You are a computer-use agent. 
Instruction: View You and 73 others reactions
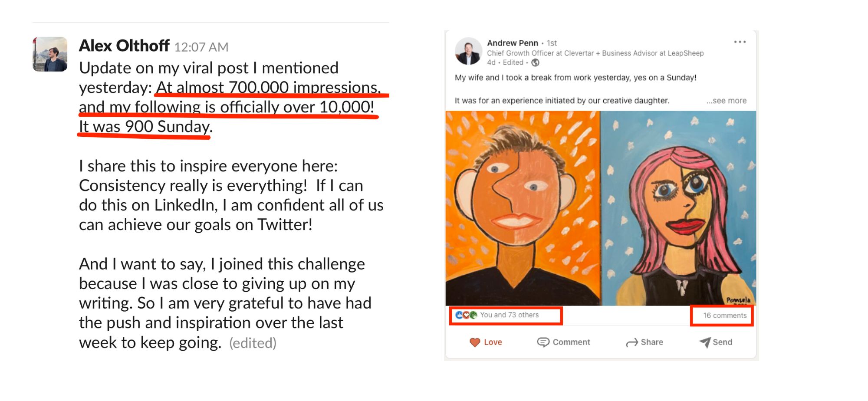pyautogui.click(x=509, y=315)
